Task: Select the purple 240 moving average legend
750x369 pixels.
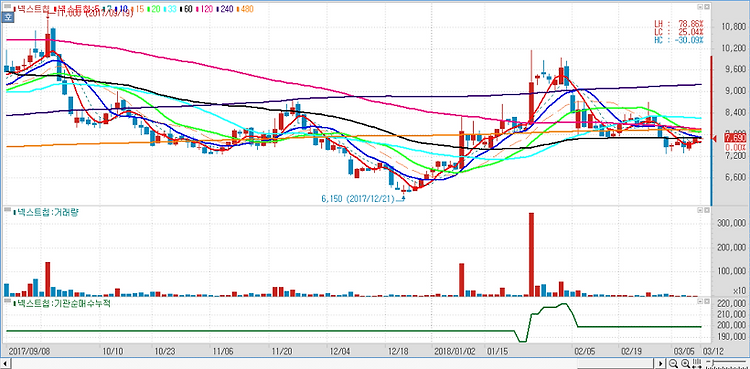Action: pos(224,9)
